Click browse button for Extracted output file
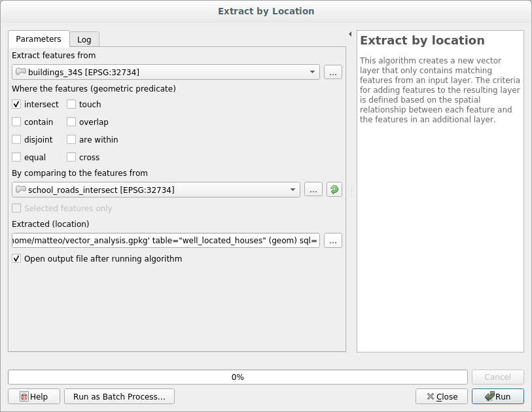The image size is (532, 412). (x=333, y=241)
